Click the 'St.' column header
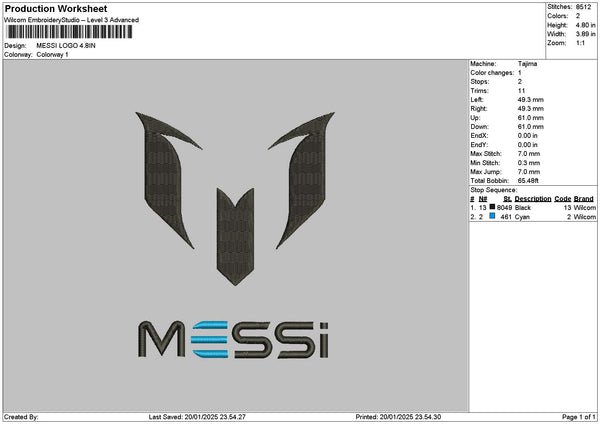This screenshot has height=424, width=600. click(508, 199)
